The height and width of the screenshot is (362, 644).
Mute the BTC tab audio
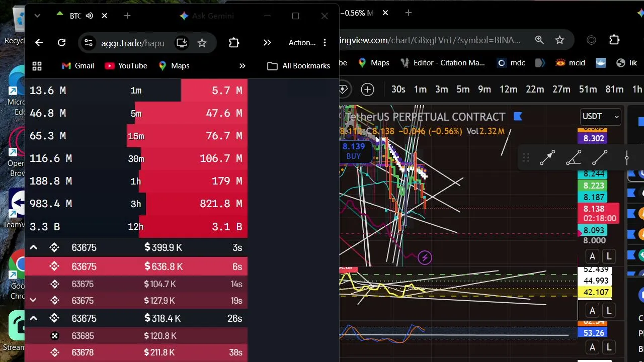(x=90, y=16)
